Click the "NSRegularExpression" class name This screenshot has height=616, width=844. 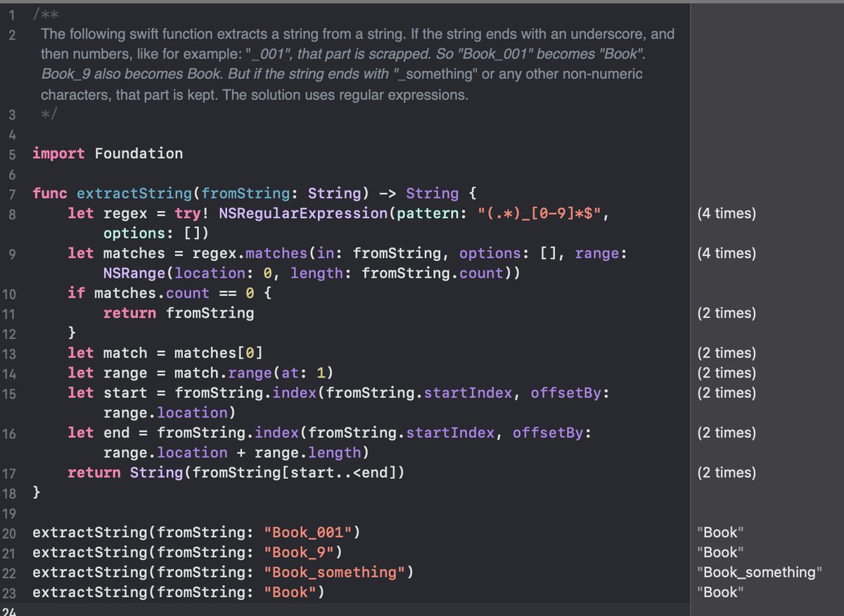(303, 213)
